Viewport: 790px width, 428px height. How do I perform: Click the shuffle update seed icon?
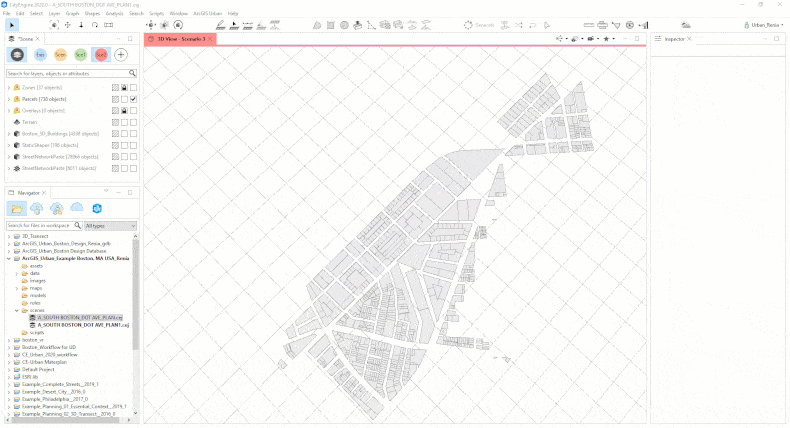tap(519, 25)
